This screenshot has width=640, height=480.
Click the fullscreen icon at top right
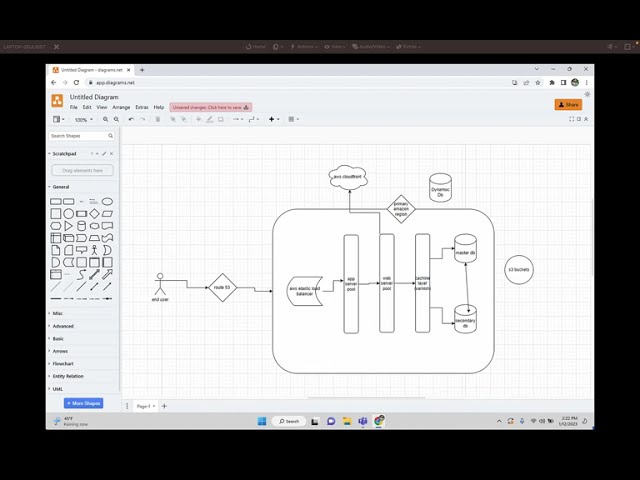(x=571, y=119)
